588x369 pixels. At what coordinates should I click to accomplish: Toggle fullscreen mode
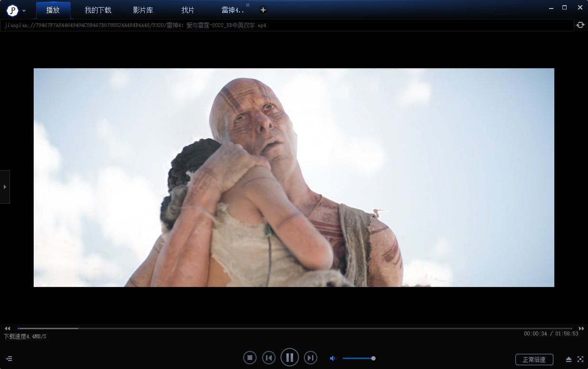(x=580, y=360)
